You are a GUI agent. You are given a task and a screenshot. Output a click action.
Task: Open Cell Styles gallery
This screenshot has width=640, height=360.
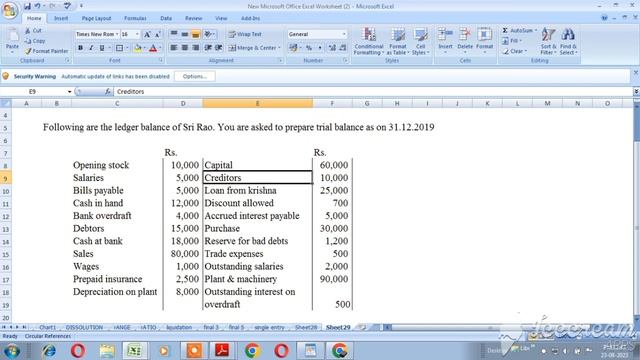coord(420,41)
